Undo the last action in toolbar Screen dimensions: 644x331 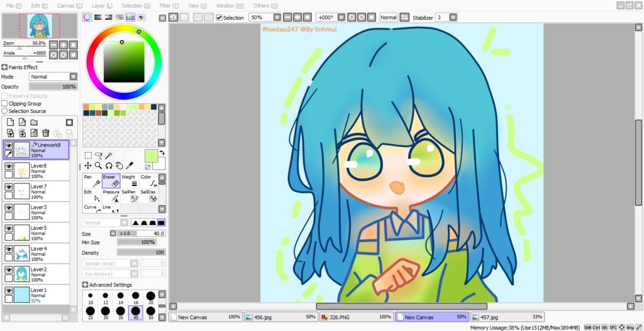pyautogui.click(x=174, y=17)
